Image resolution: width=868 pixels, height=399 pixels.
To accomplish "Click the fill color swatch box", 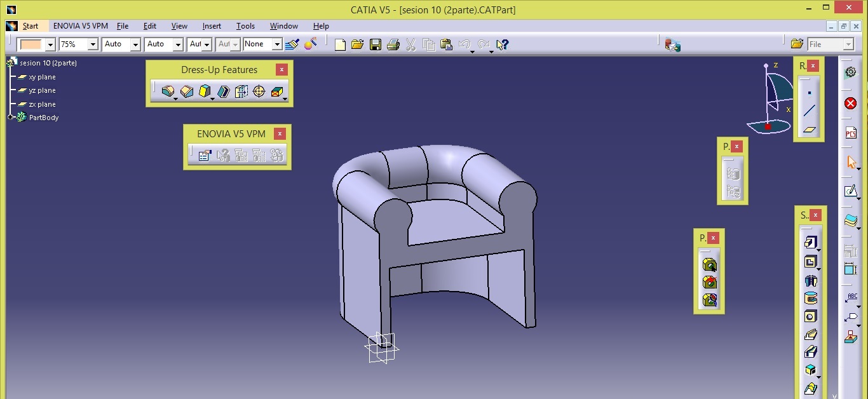I will [31, 44].
